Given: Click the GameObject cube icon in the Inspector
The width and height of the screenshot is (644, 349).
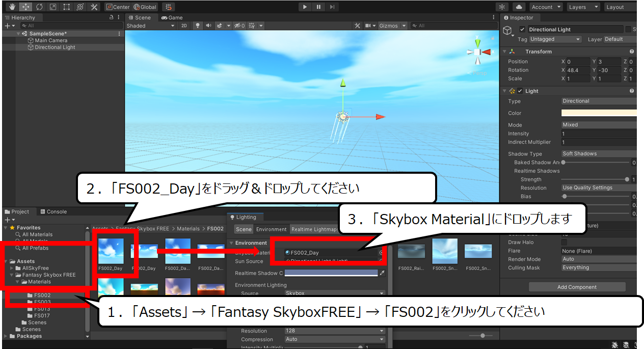Looking at the screenshot, I should 507,31.
